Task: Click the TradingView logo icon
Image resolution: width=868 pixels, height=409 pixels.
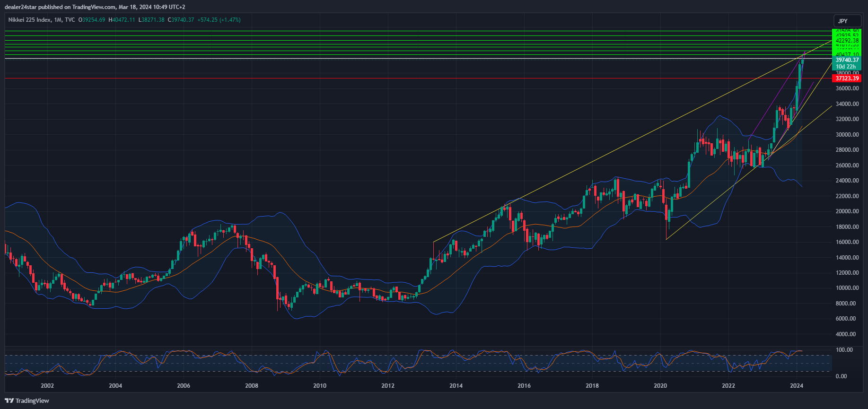Action: pos(9,400)
